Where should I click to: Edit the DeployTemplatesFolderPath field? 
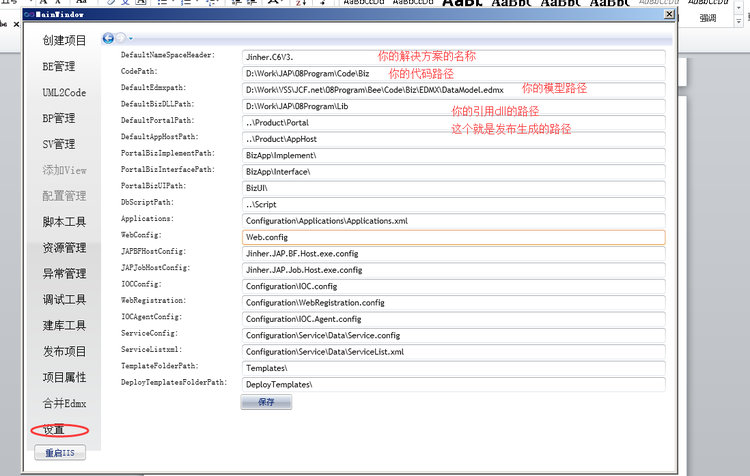pyautogui.click(x=453, y=384)
